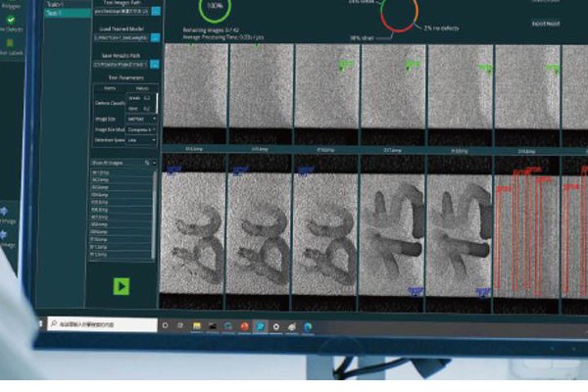Open the black app icon on the taskbar
The width and height of the screenshot is (588, 392).
click(x=213, y=326)
